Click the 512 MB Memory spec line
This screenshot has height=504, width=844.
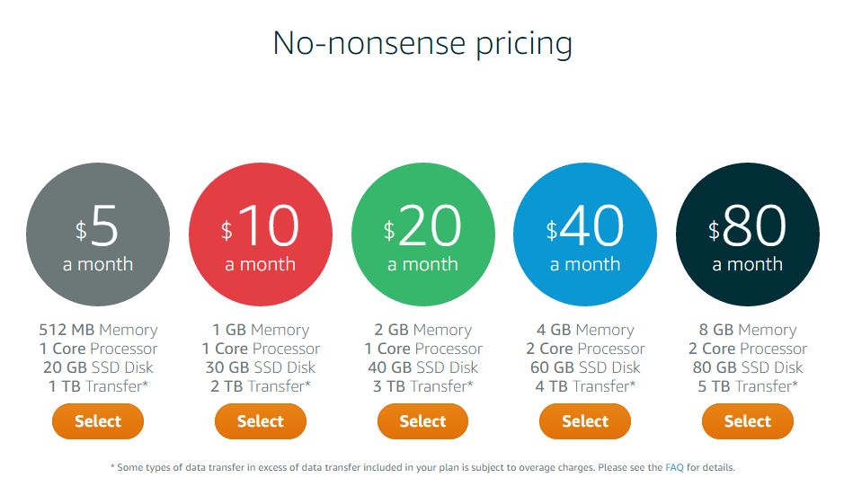(x=98, y=330)
